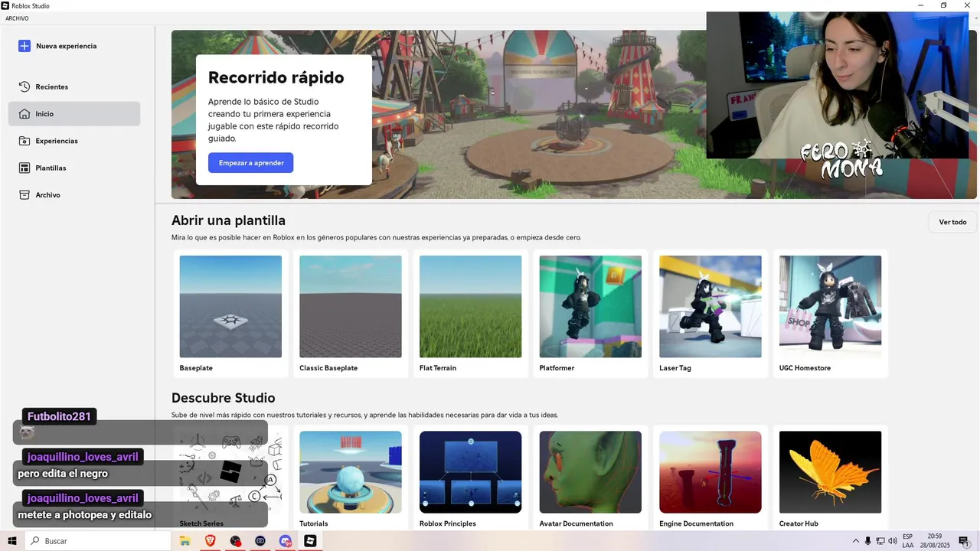Click the Recorrido rápido heading
This screenshot has height=551, width=980.
[276, 77]
